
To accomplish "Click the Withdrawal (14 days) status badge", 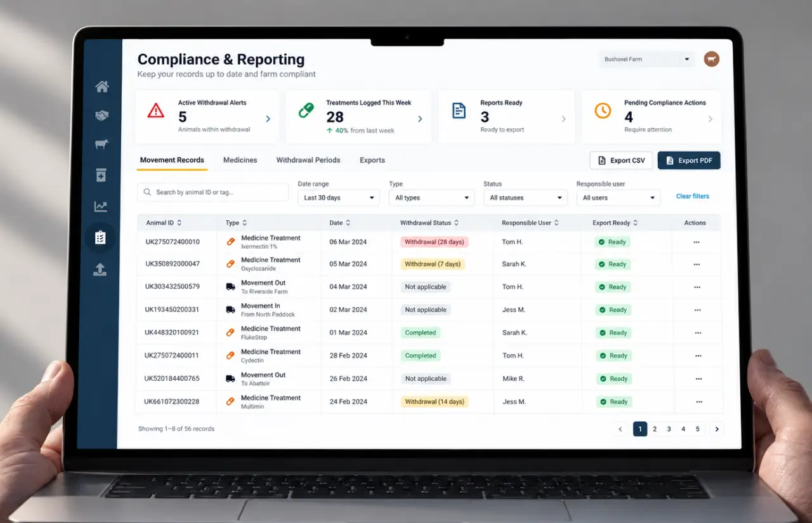I will (435, 402).
